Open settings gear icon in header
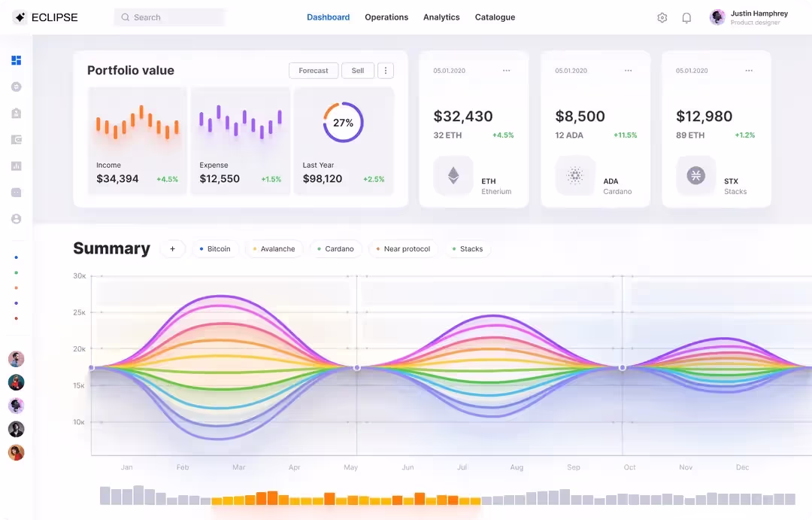 click(x=662, y=17)
